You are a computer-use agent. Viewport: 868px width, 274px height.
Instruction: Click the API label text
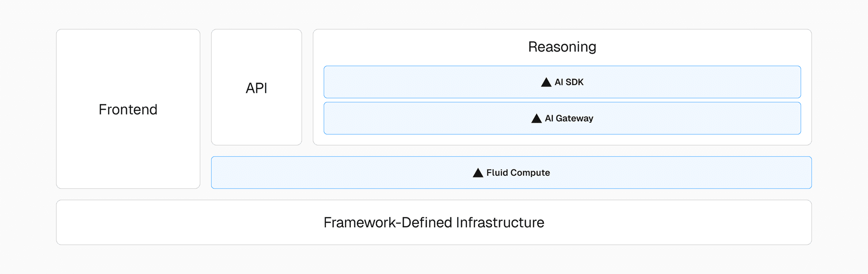tap(256, 88)
